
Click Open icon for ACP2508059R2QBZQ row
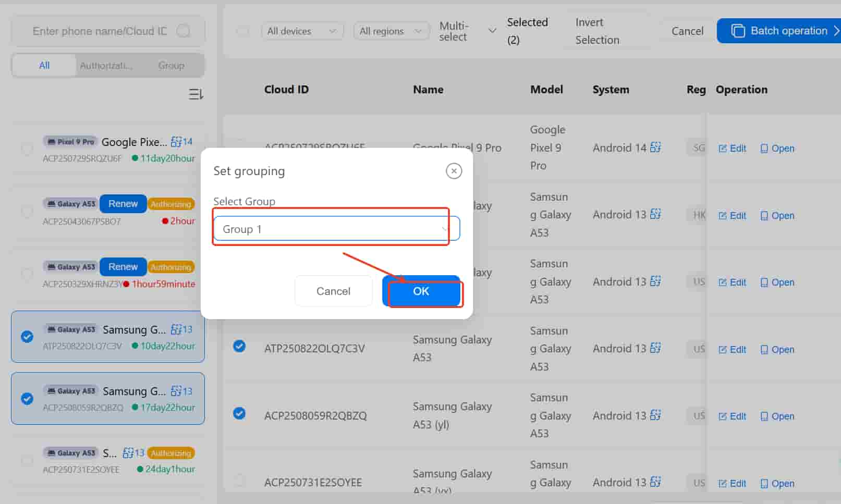tap(764, 416)
